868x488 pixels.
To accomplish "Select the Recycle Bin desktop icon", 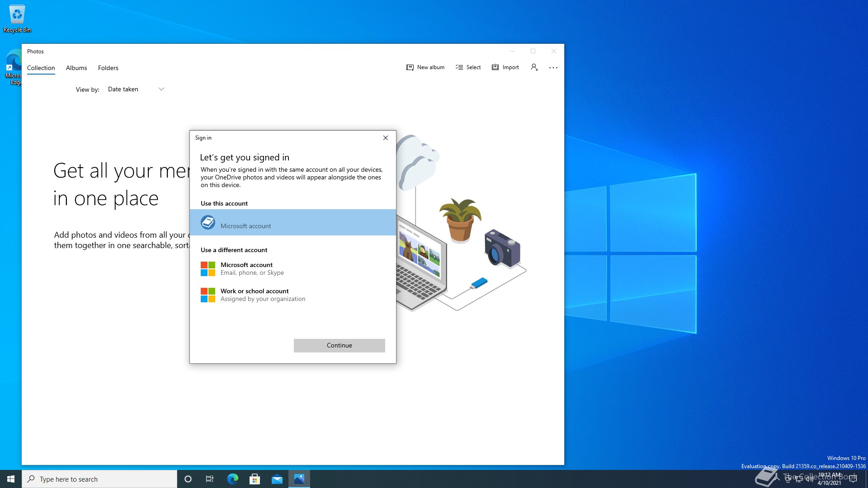I will click(17, 19).
